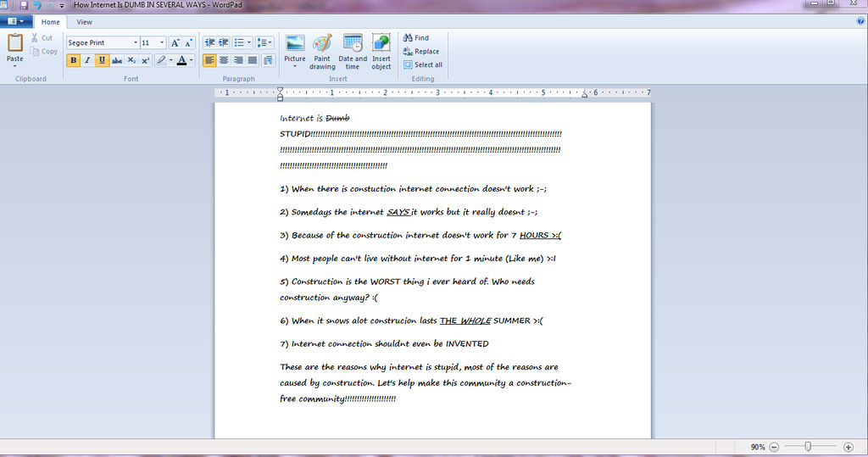Click the right indent marker on ruler
The width and height of the screenshot is (868, 457).
pos(585,95)
